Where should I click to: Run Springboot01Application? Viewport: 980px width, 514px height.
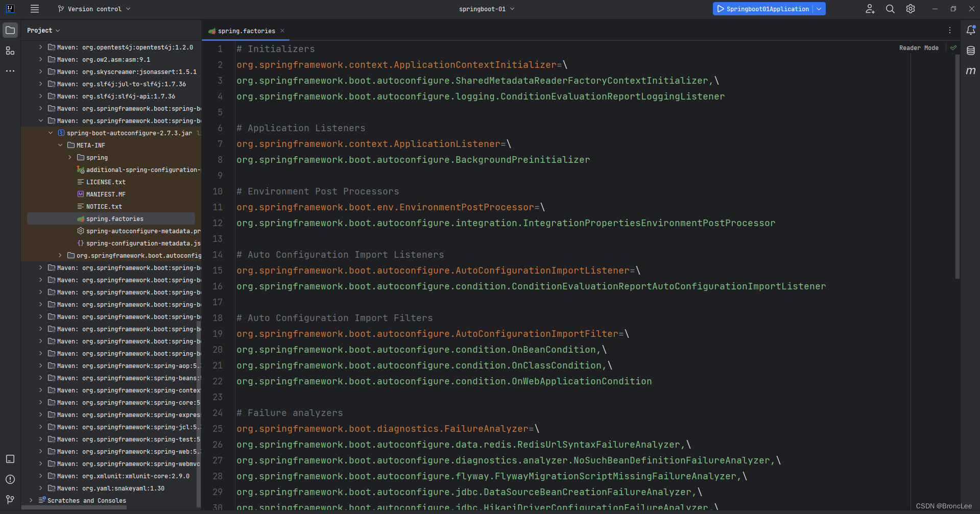point(762,9)
